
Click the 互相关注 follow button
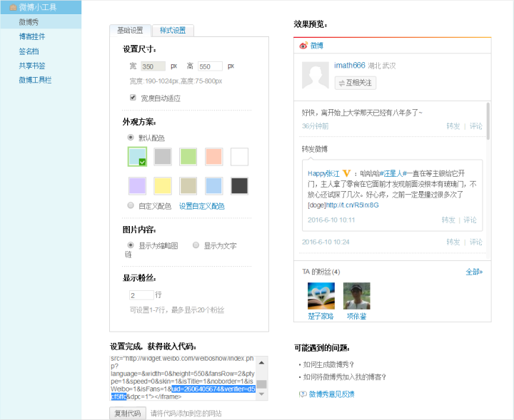click(x=356, y=83)
